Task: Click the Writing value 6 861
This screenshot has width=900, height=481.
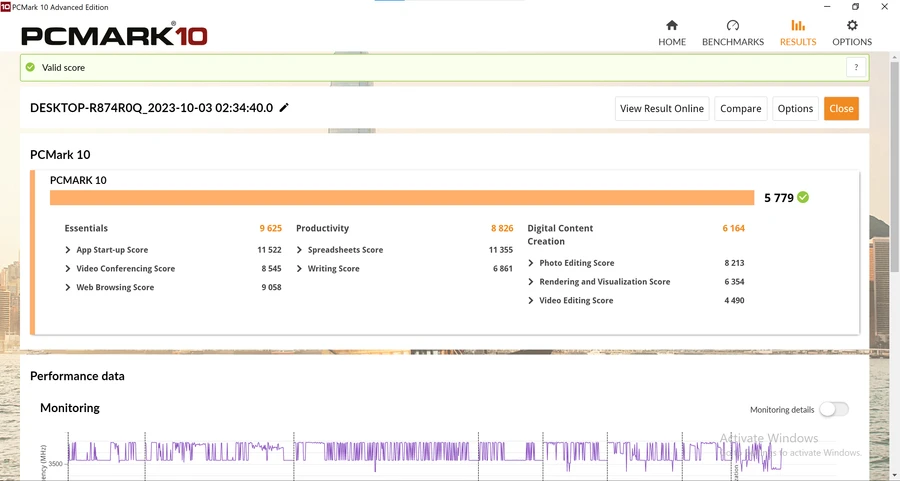Action: point(503,269)
